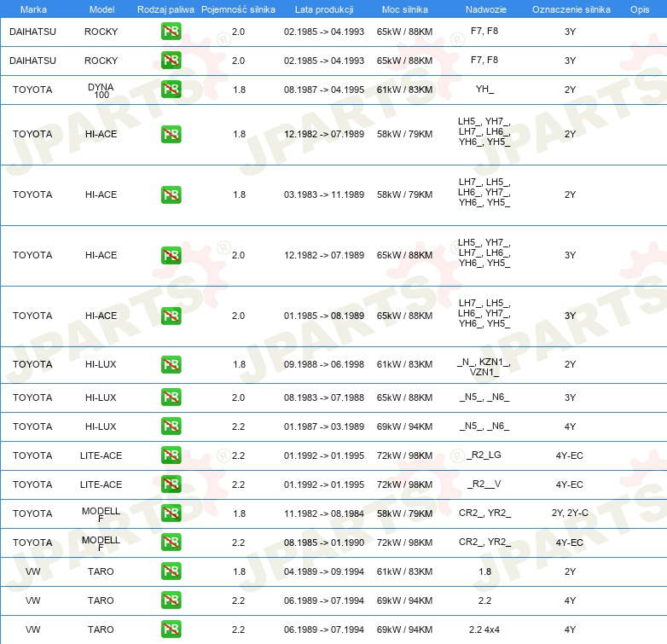667x644 pixels.
Task: Select the '04.1989 -> 09.1994' production years cell
Action: pos(324,571)
